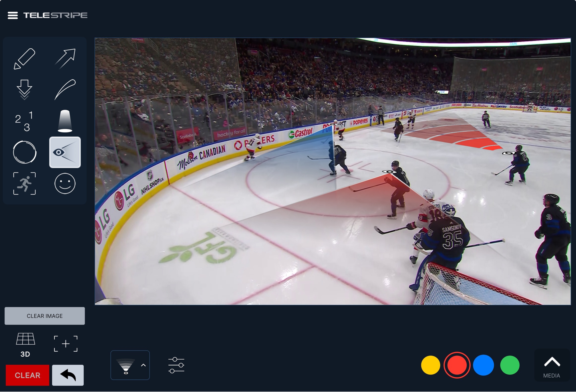Pick the 1-2-3 number labels tool
This screenshot has height=392, width=576.
[24, 121]
